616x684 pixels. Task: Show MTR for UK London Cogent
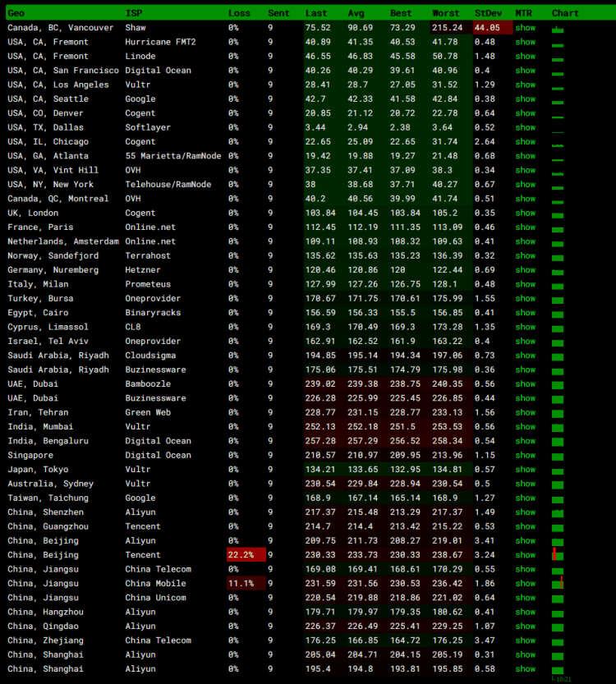pyautogui.click(x=526, y=213)
